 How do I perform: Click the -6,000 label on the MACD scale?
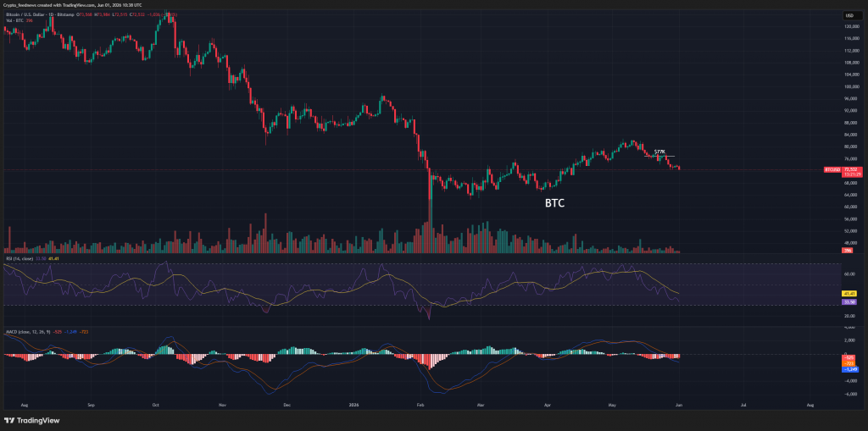850,395
